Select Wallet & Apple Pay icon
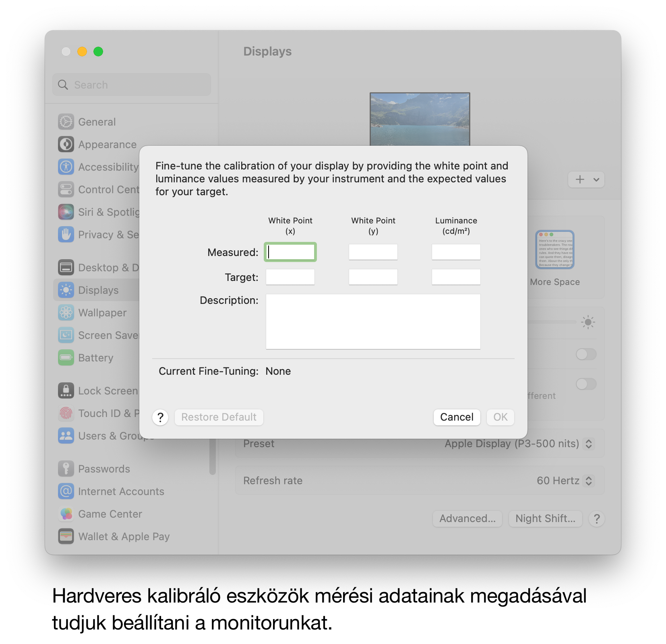The image size is (666, 644). [x=66, y=536]
